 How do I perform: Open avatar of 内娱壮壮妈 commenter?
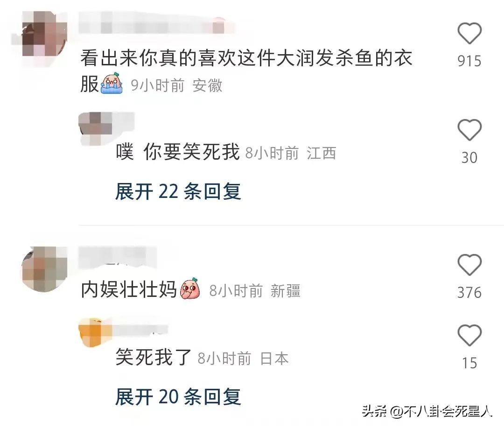pos(44,269)
